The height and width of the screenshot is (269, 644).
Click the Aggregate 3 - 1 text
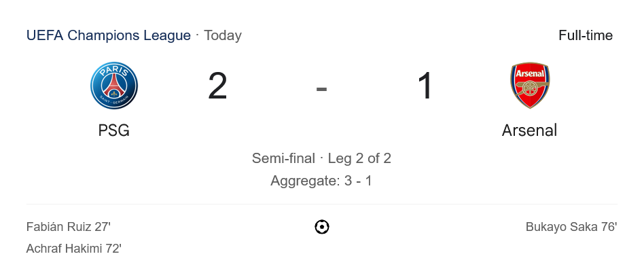[x=321, y=181]
